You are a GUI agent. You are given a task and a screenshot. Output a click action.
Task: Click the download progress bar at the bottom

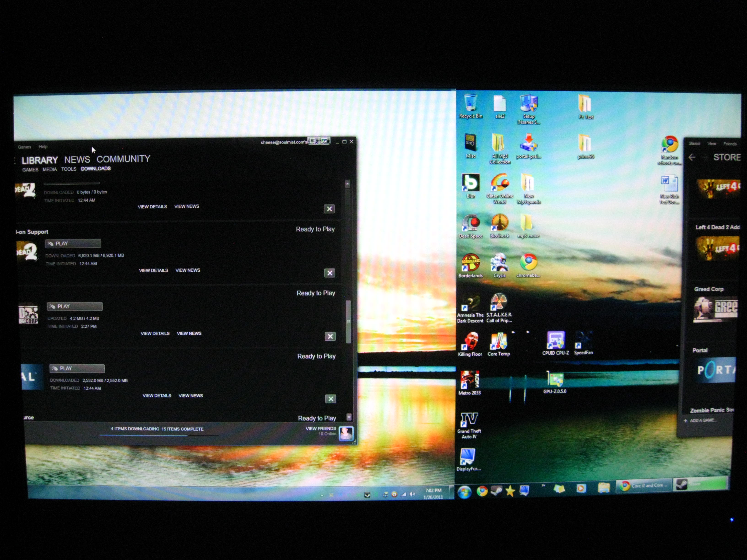pyautogui.click(x=159, y=436)
